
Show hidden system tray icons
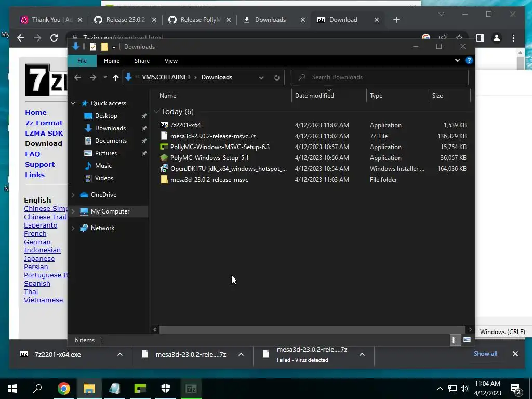pos(440,389)
